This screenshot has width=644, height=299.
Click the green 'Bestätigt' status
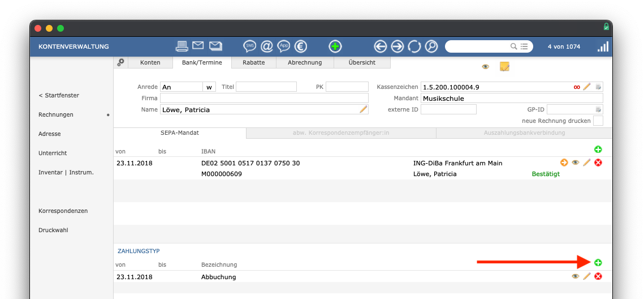tap(546, 174)
